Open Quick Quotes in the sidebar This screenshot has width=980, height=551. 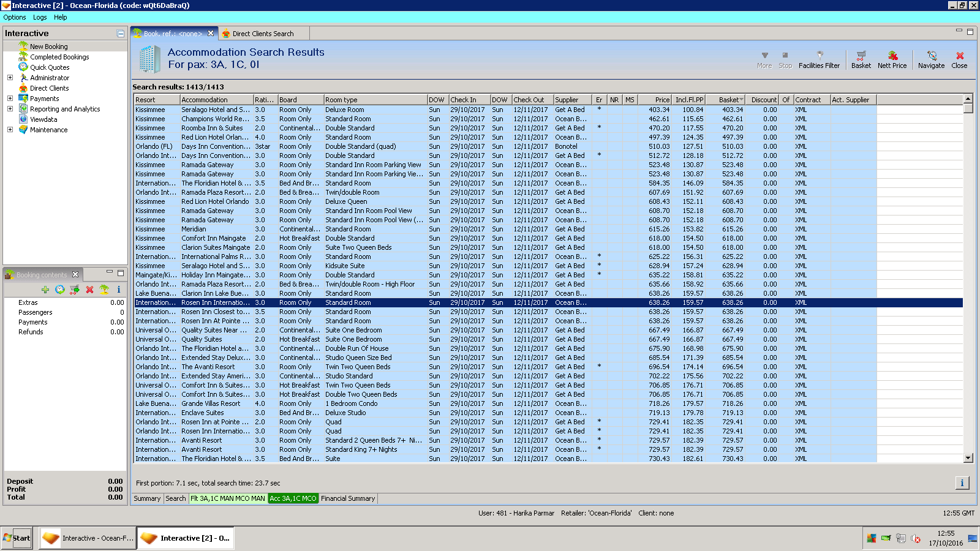pos(50,67)
